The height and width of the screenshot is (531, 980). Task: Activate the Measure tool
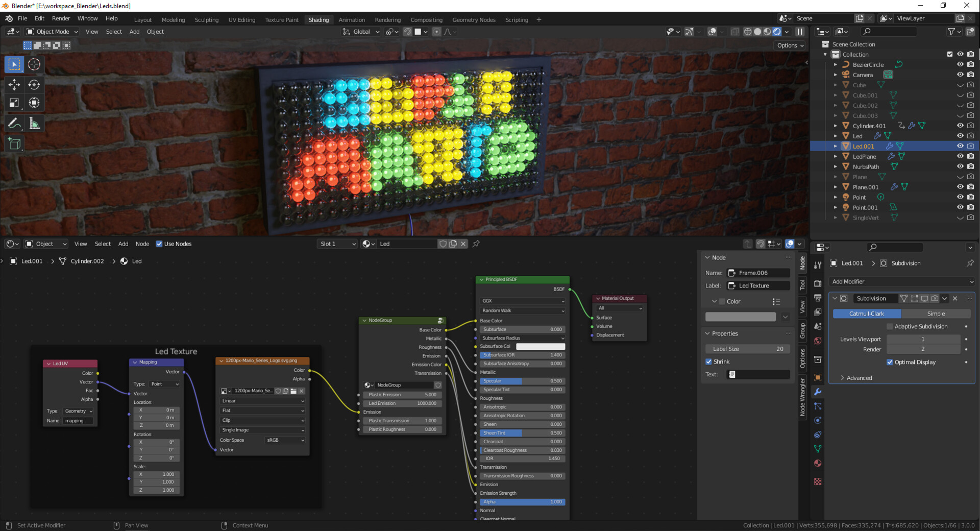click(x=34, y=123)
